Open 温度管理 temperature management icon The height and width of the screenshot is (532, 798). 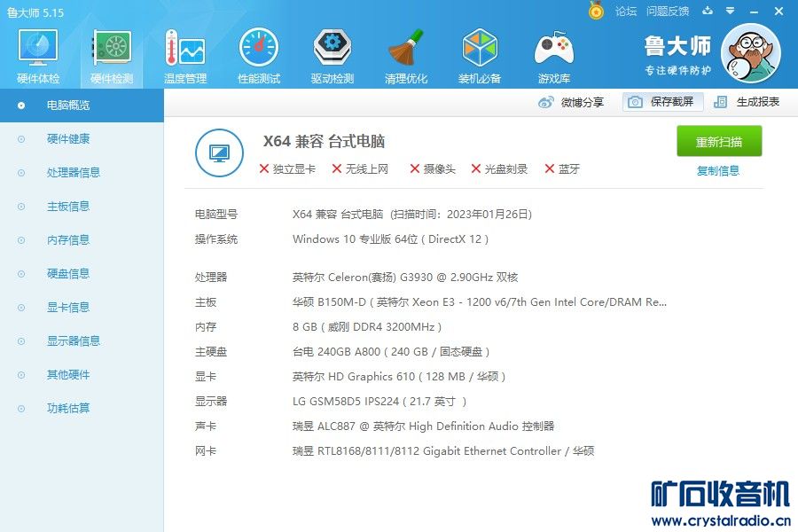pos(185,56)
